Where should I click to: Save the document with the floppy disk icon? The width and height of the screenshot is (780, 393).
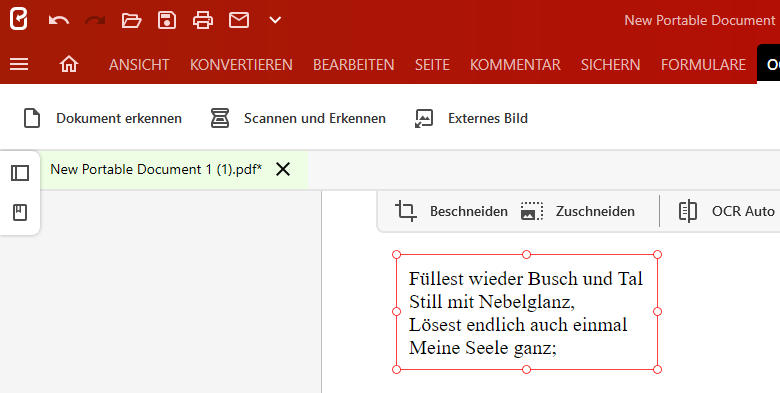(x=167, y=20)
